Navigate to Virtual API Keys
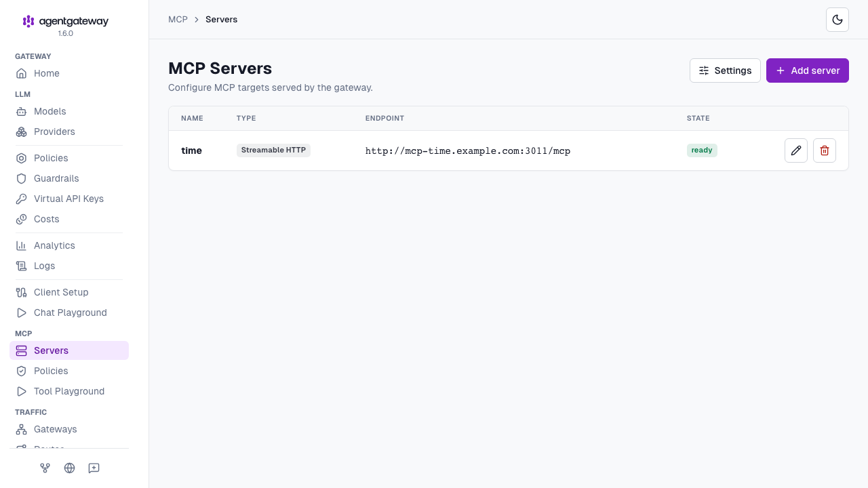 coord(69,199)
